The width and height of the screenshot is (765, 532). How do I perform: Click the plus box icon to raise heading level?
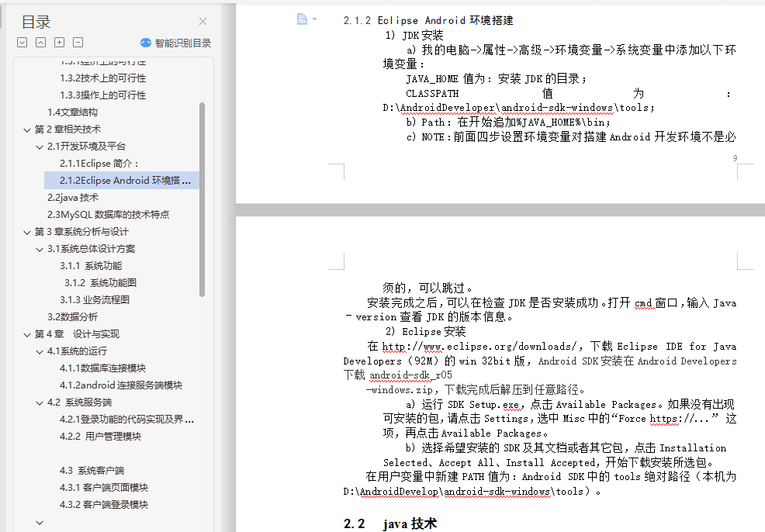59,43
